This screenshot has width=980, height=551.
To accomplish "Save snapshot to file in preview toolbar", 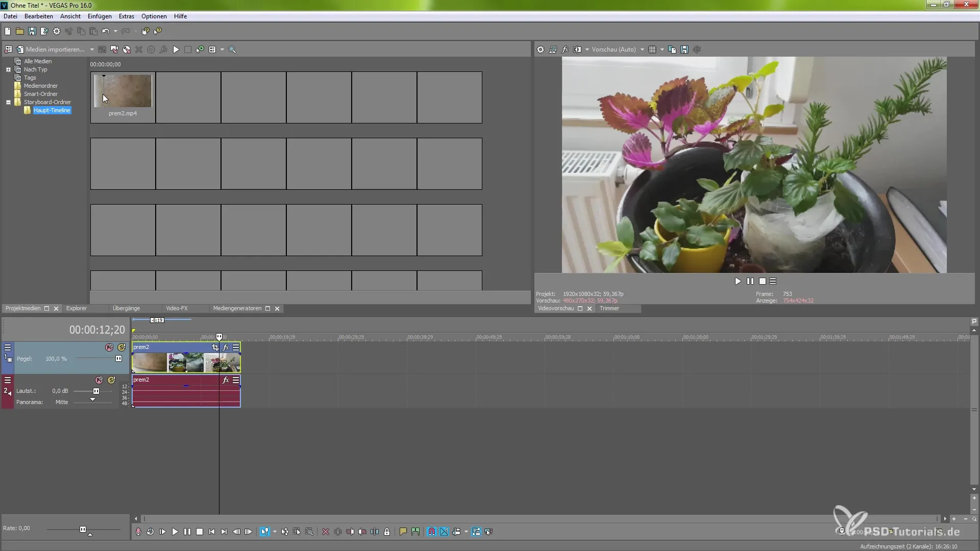I will tap(684, 49).
